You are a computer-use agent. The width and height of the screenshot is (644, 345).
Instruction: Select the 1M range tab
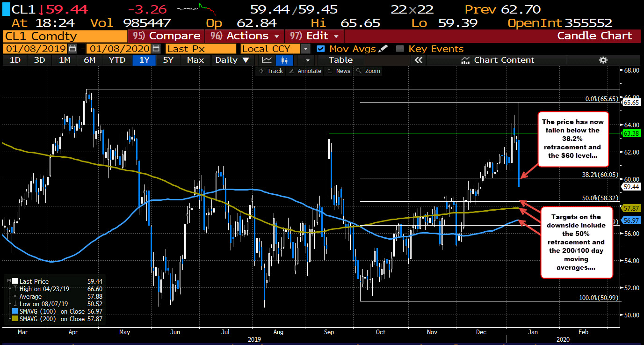[x=65, y=60]
